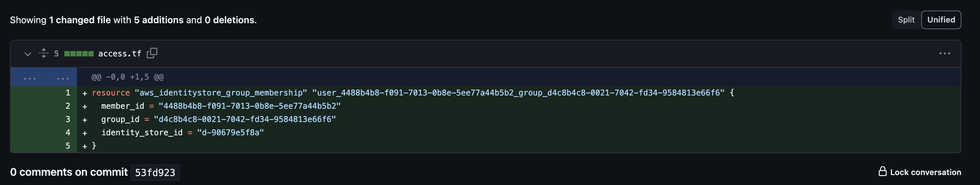This screenshot has height=185, width=980.
Task: Click the green diffstat blocks
Action: (79, 54)
